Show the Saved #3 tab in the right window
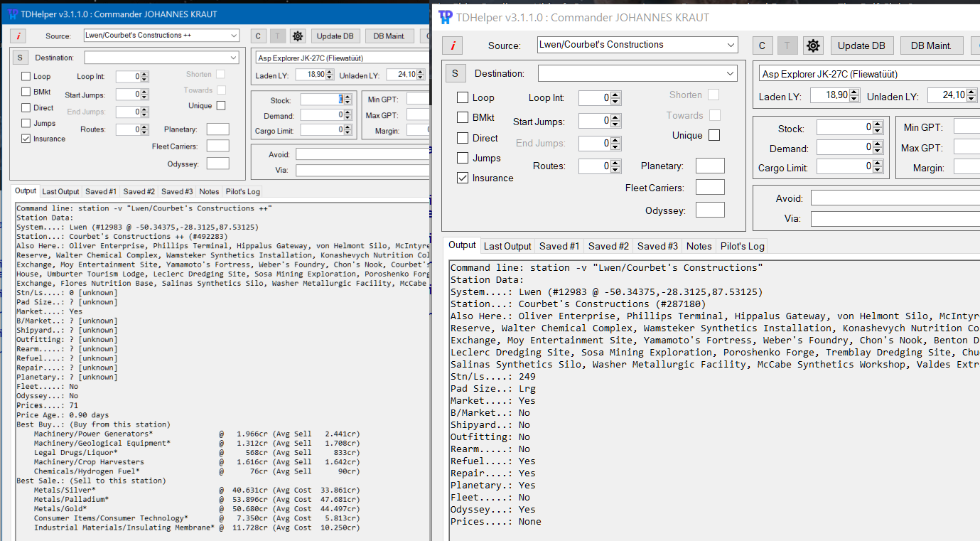The height and width of the screenshot is (541, 980). pos(657,246)
